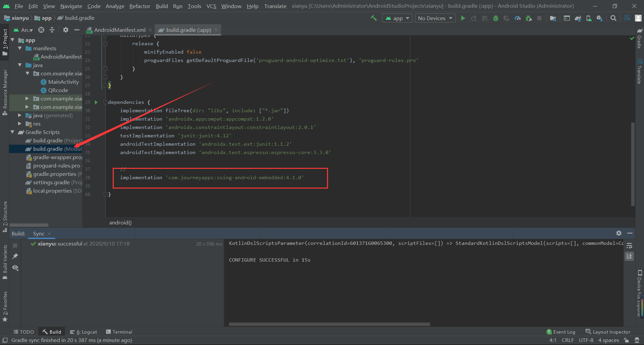Viewport: 644px width, 345px height.
Task: Click the android{} breadcrumb in editor
Action: tap(120, 223)
